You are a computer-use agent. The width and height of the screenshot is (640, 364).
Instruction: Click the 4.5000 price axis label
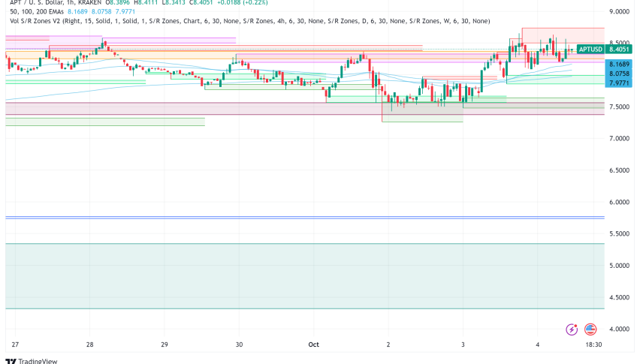coord(619,297)
